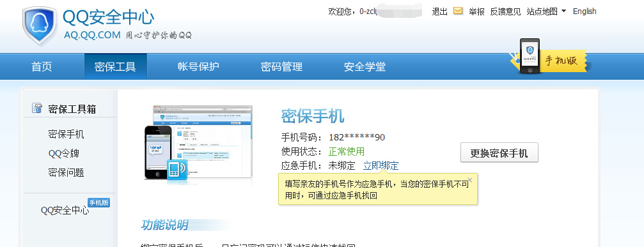Open the 首页 navigation tab
The image size is (644, 247).
click(x=42, y=66)
